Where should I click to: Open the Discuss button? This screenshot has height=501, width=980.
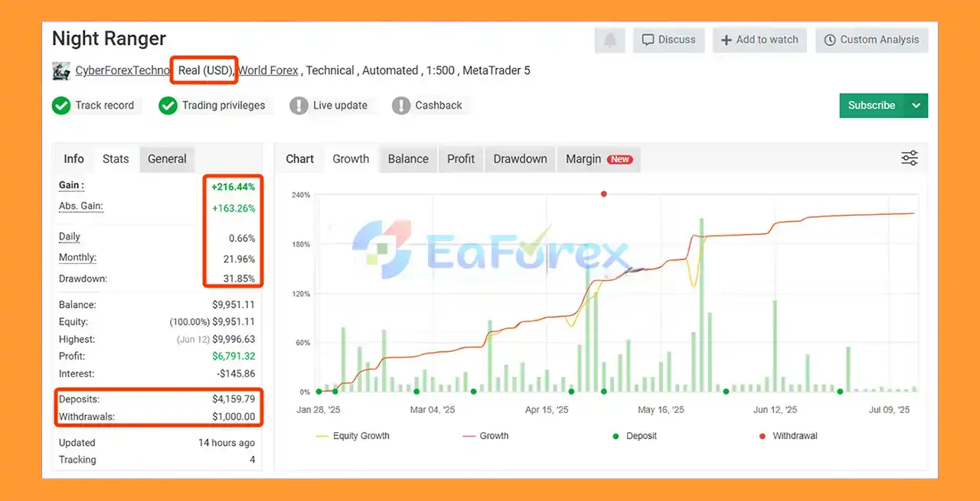pyautogui.click(x=668, y=40)
